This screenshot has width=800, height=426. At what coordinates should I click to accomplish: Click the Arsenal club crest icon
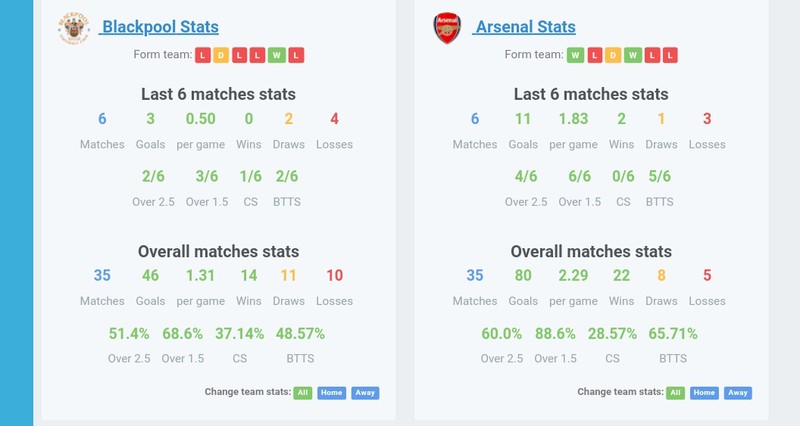coord(447,28)
